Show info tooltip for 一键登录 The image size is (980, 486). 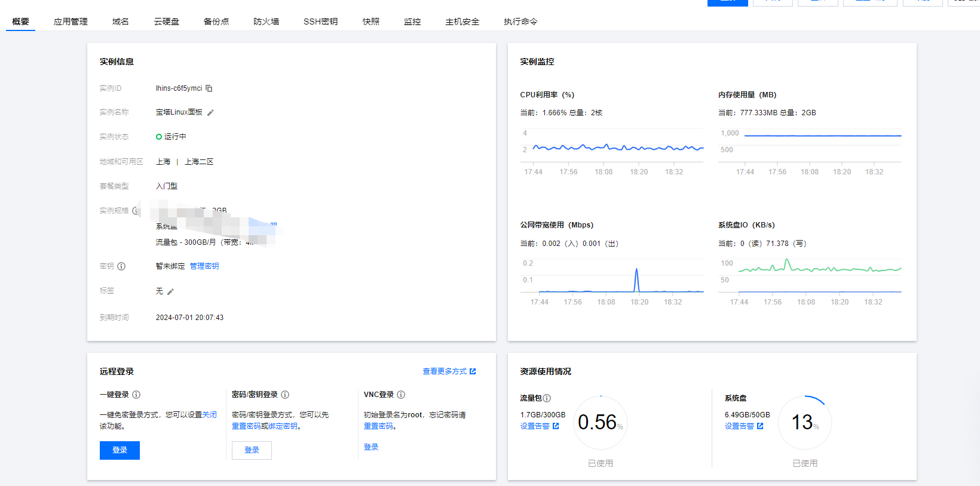pyautogui.click(x=136, y=395)
